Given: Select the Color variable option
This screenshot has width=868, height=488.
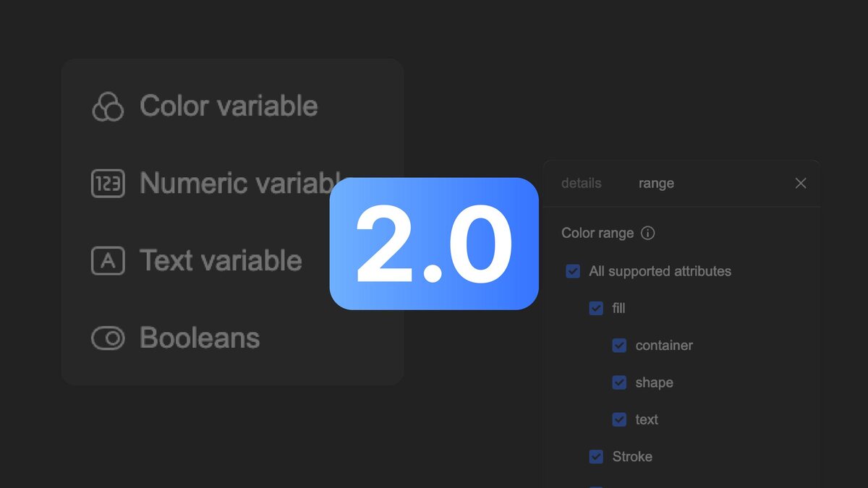Looking at the screenshot, I should click(205, 106).
